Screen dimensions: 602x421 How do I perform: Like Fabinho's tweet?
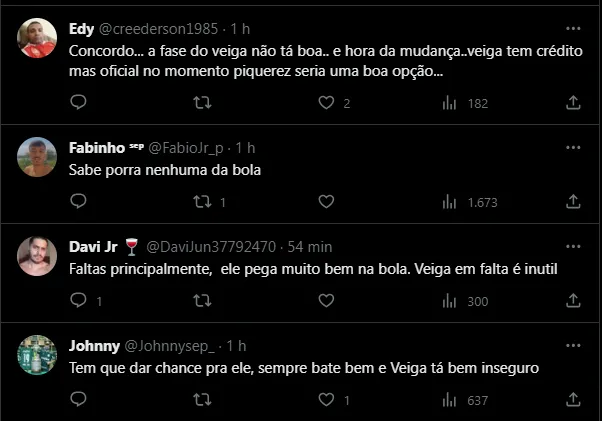325,202
